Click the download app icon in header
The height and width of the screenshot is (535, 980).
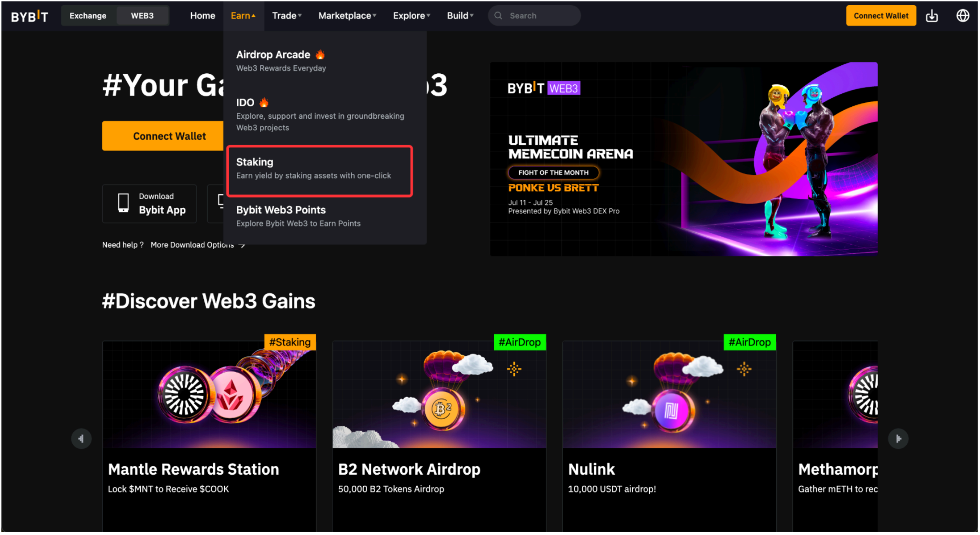[932, 16]
